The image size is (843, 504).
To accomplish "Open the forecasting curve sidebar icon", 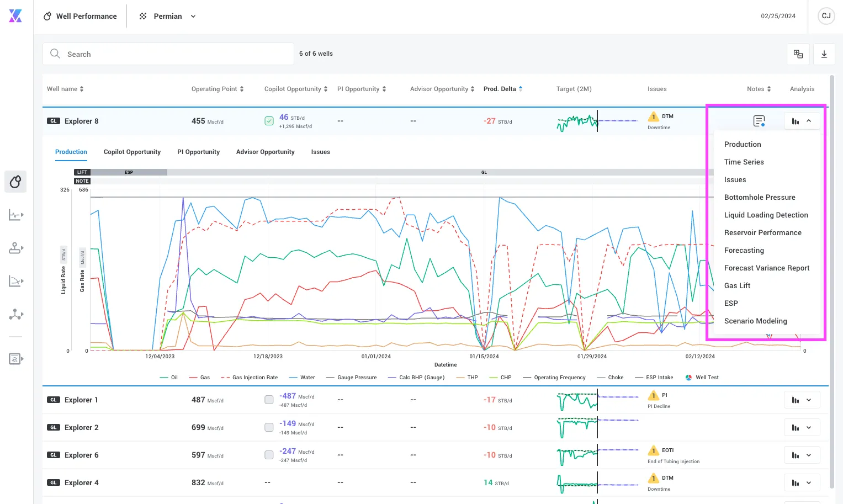I will point(15,281).
